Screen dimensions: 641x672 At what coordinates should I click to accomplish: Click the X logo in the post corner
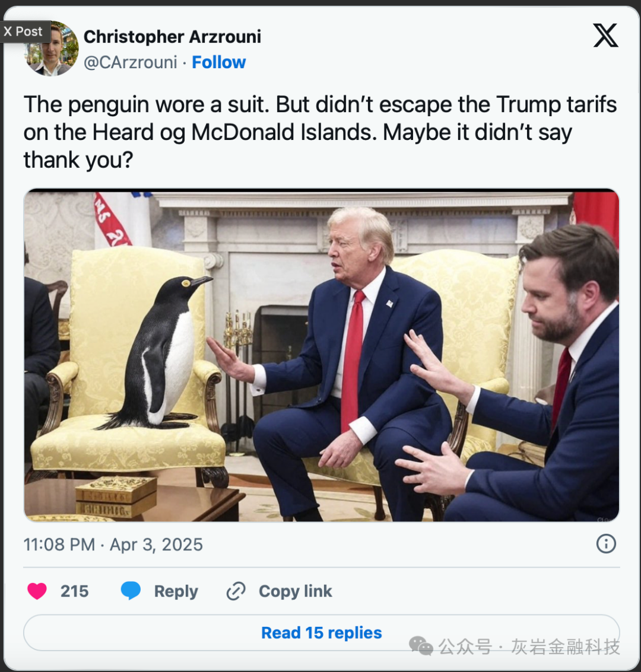[x=605, y=36]
